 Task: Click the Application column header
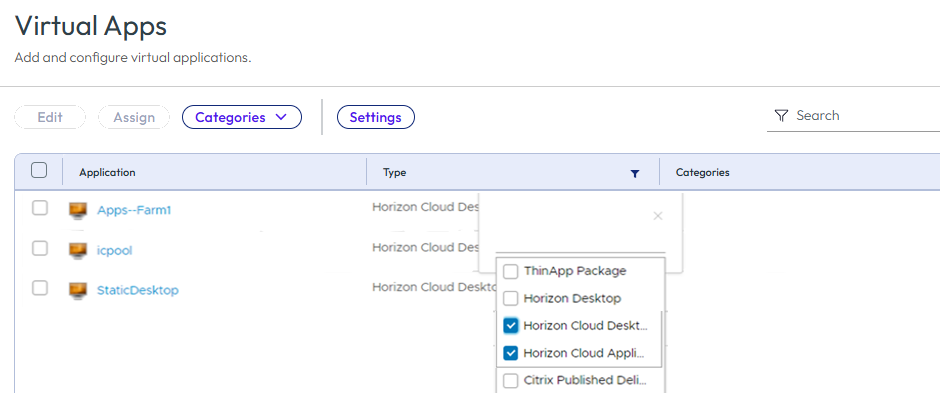click(107, 173)
